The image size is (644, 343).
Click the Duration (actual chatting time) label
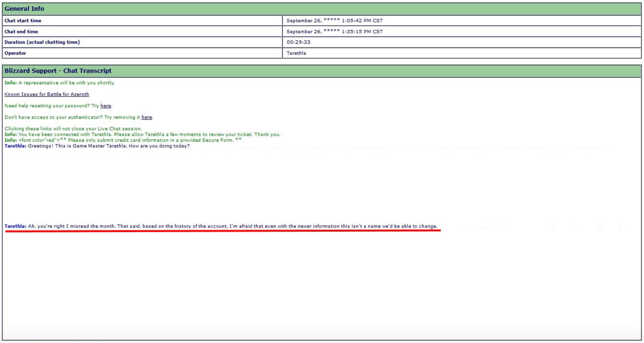[42, 42]
